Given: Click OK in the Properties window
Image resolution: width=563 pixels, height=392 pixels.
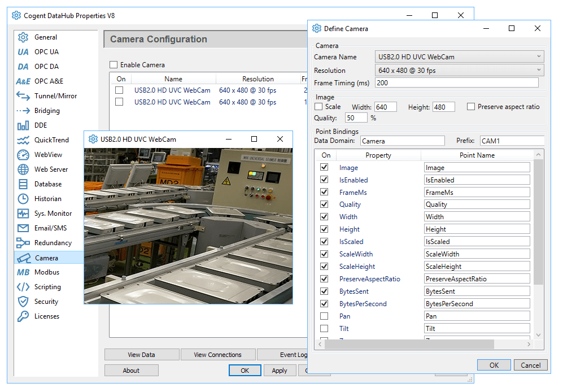Looking at the screenshot, I should [245, 371].
